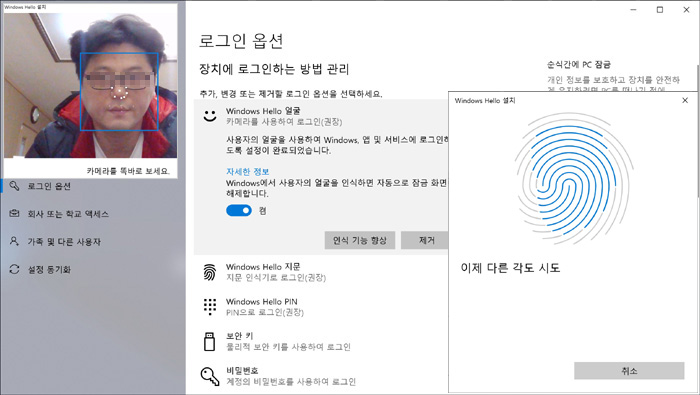Cancel fingerprint setup with 취소 button
This screenshot has width=700, height=395.
[x=629, y=370]
